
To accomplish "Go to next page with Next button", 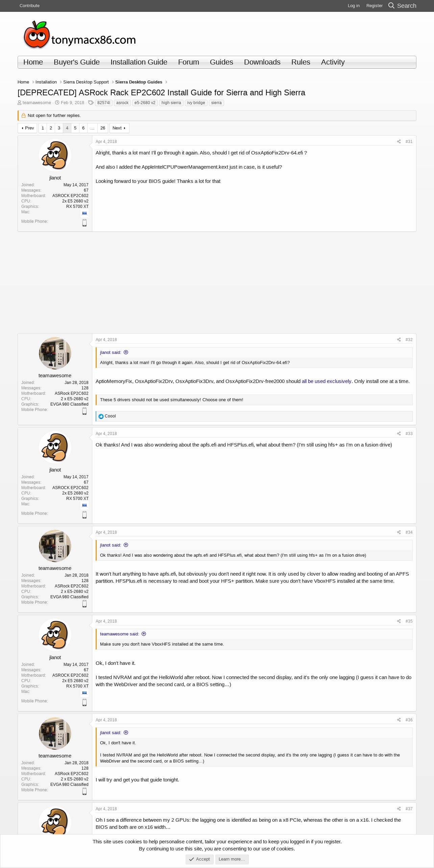I will 119,128.
